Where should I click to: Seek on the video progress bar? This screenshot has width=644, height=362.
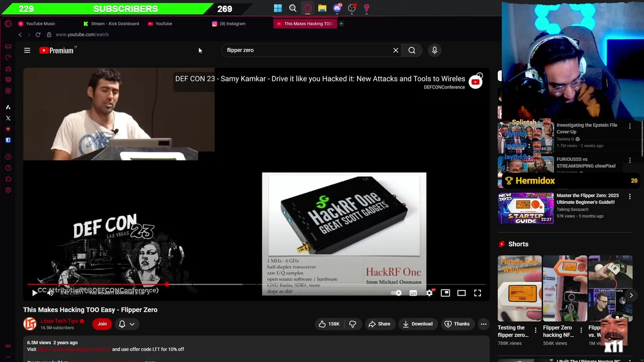[256, 285]
